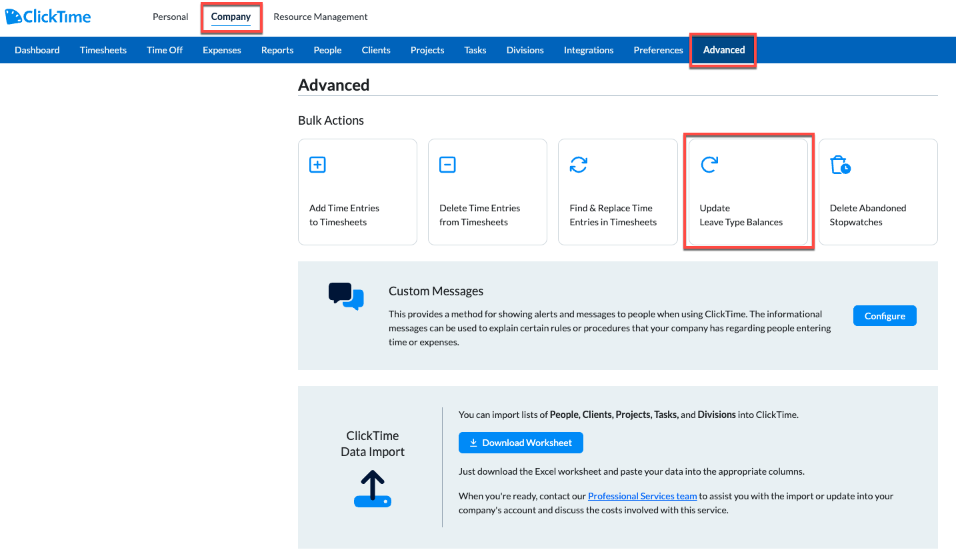This screenshot has height=560, width=956.
Task: Click the refresh icon on Update Leave Type Balances
Action: tap(709, 165)
